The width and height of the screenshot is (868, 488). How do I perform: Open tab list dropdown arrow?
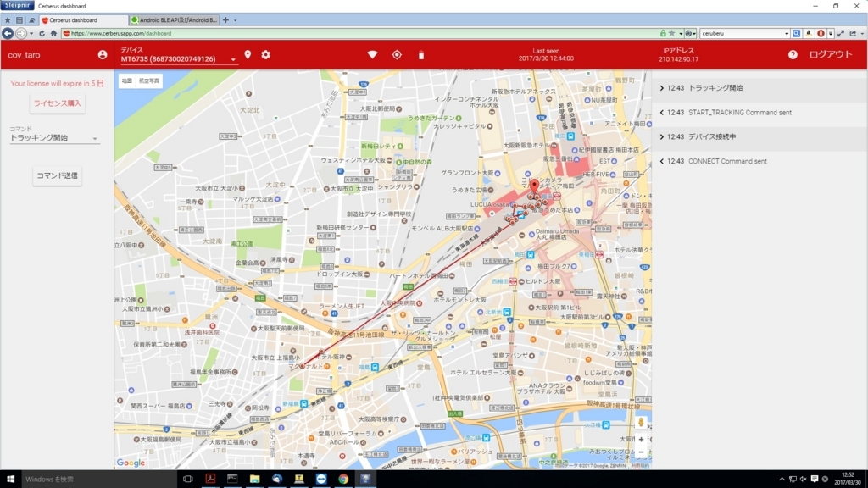pos(236,20)
